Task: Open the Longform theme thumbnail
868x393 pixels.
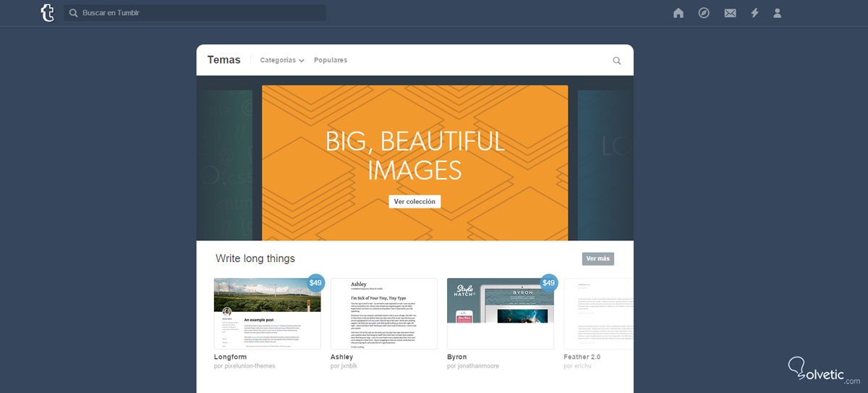Action: (268, 313)
